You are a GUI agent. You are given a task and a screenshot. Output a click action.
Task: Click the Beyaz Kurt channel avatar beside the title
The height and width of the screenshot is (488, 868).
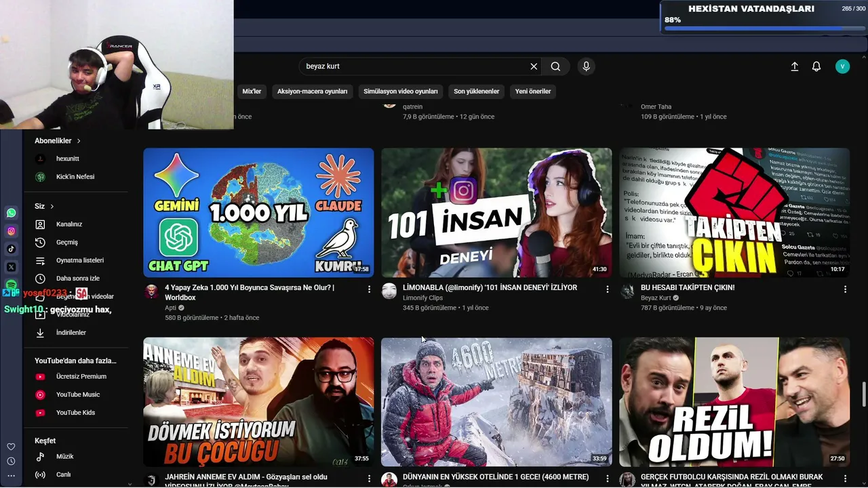pos(627,291)
